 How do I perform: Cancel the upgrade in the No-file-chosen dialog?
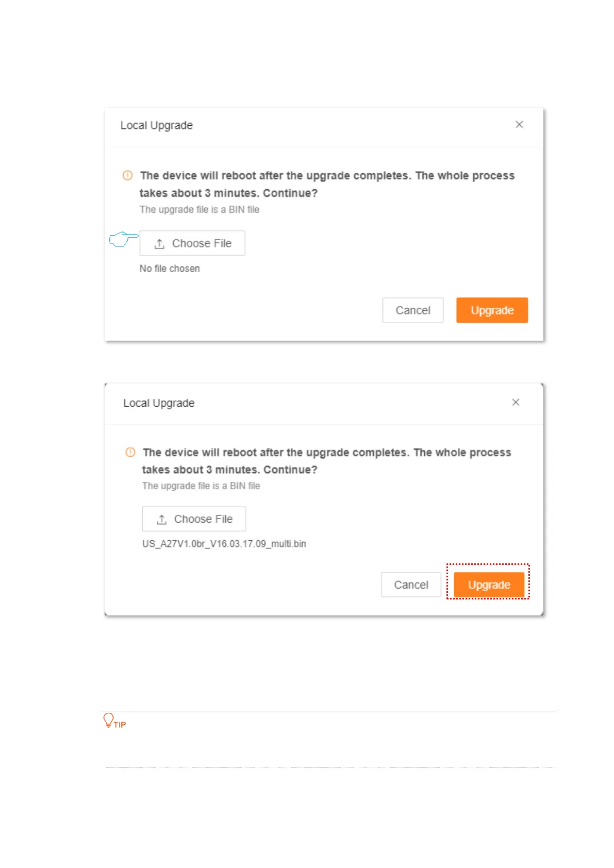pyautogui.click(x=413, y=310)
